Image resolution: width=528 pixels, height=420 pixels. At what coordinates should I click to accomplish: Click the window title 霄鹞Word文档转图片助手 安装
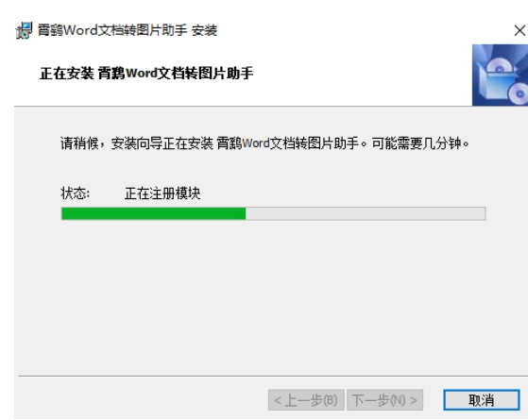pos(128,30)
